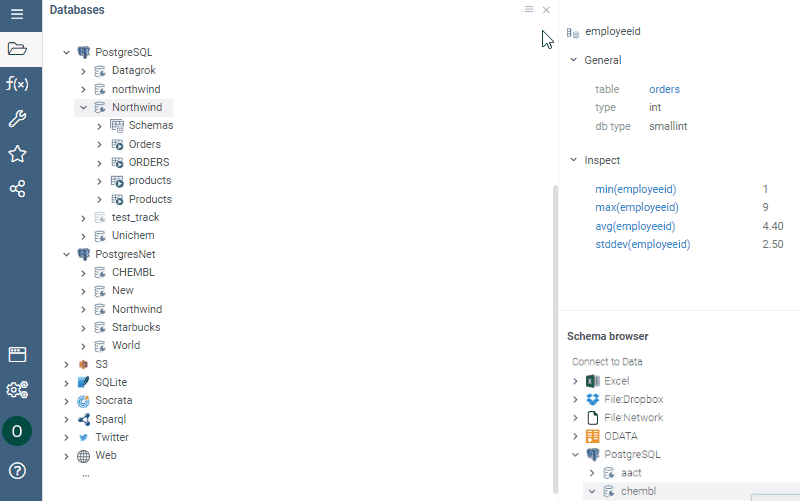Click the help question mark icon
The height and width of the screenshot is (501, 800).
tap(17, 470)
